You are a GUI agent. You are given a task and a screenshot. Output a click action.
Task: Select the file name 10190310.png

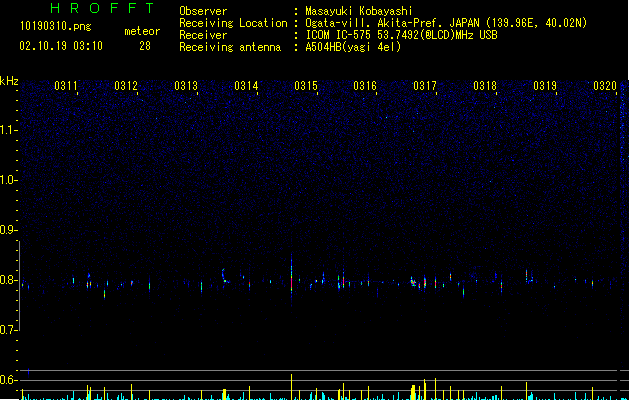[56, 27]
